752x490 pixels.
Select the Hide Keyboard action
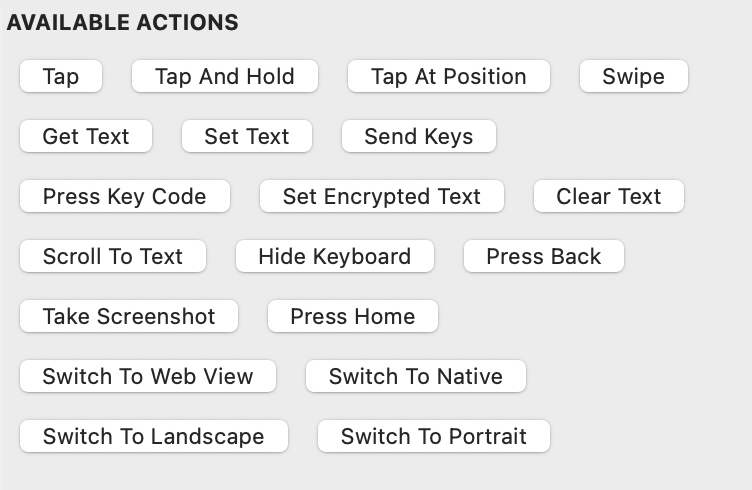[x=335, y=257]
